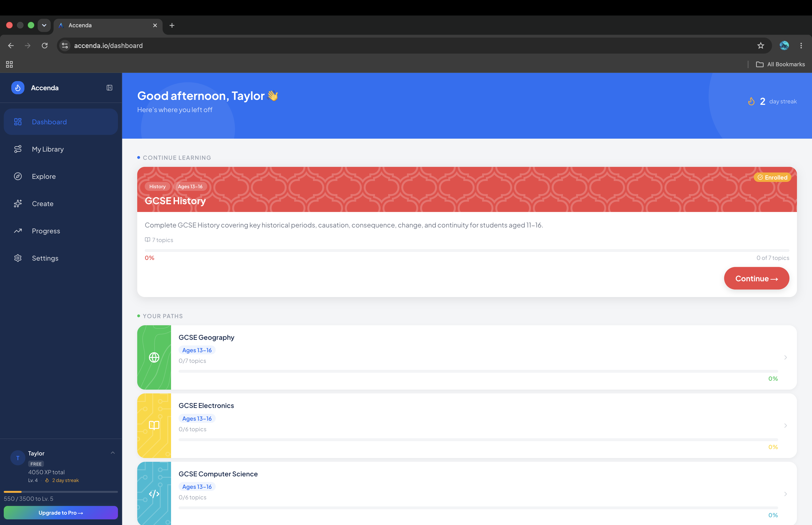The height and width of the screenshot is (525, 812).
Task: Open the GCSE Electronics path title
Action: (206, 405)
